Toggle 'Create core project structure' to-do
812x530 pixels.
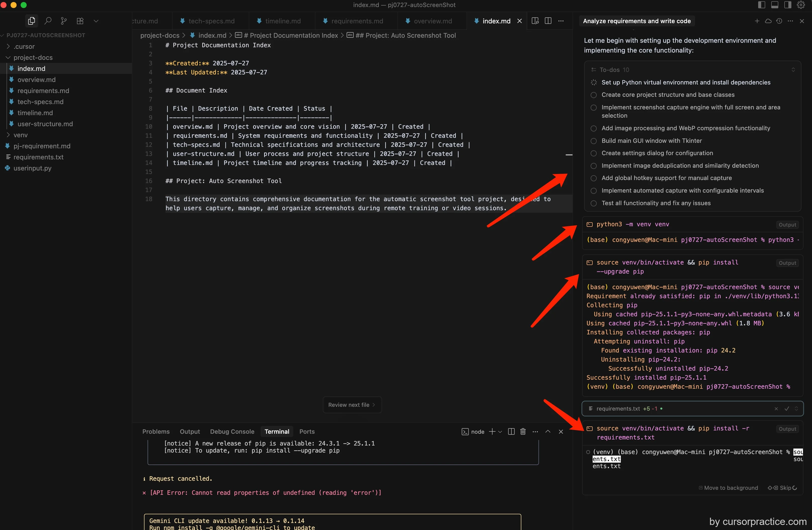594,95
